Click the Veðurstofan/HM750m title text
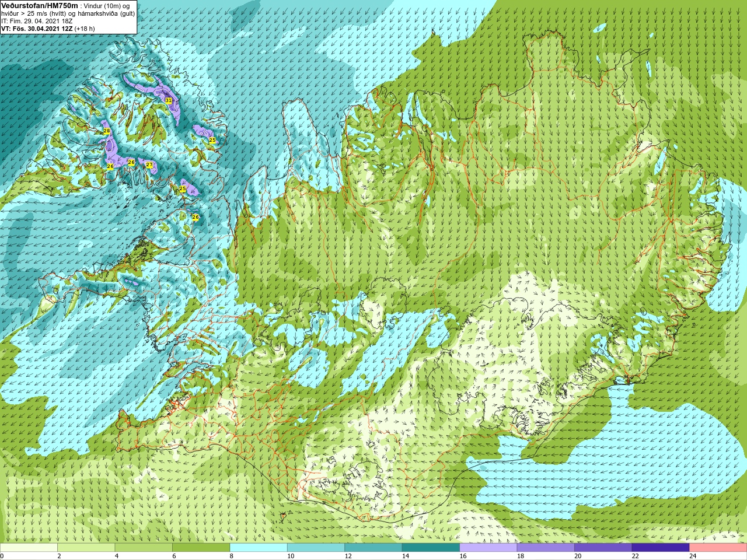This screenshot has height=560, width=747. tap(39, 5)
